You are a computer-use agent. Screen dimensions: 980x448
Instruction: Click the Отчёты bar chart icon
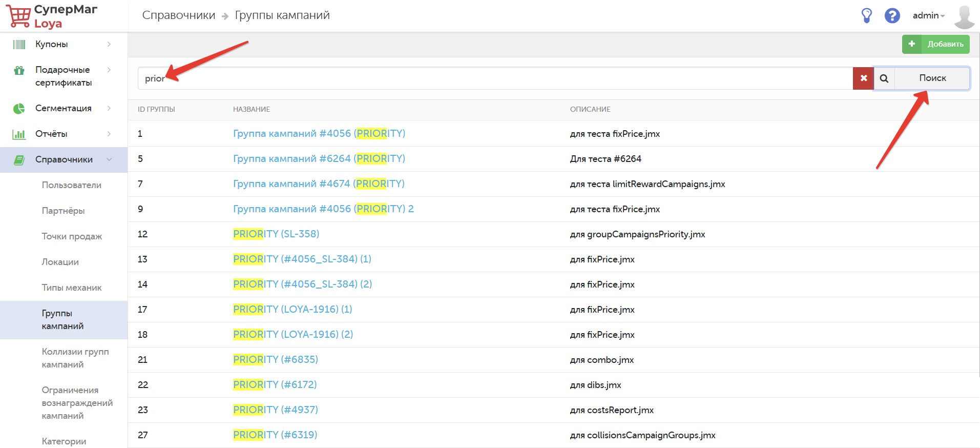click(19, 134)
